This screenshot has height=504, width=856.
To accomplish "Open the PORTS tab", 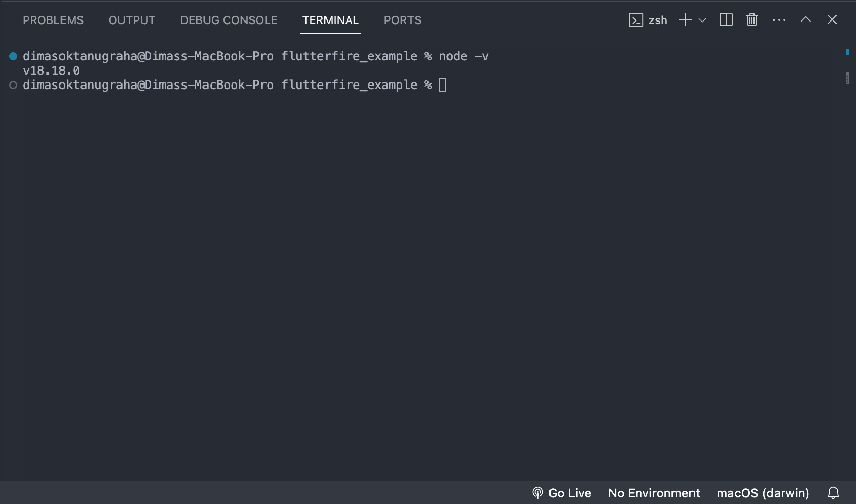I will tap(402, 20).
